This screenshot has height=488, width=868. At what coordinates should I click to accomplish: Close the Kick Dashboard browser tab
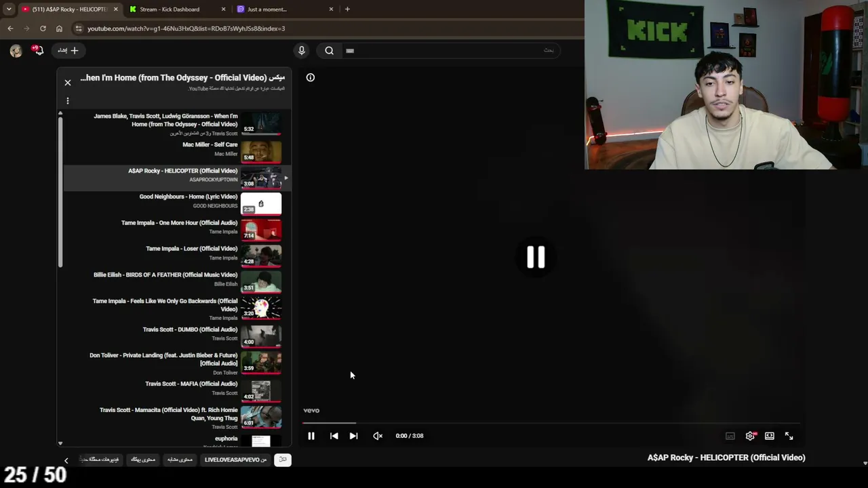point(224,9)
